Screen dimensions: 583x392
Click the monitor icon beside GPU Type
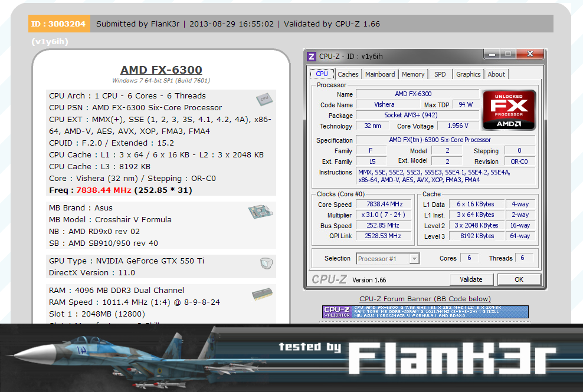(x=267, y=263)
